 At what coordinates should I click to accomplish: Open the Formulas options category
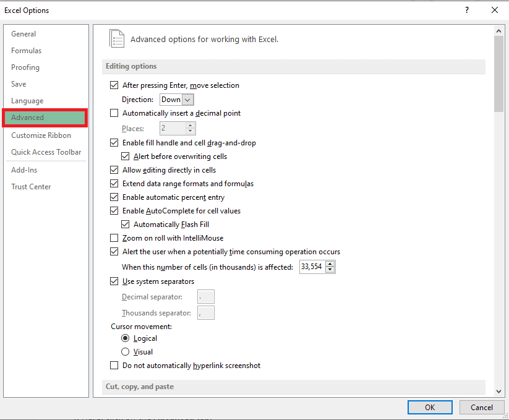(27, 51)
